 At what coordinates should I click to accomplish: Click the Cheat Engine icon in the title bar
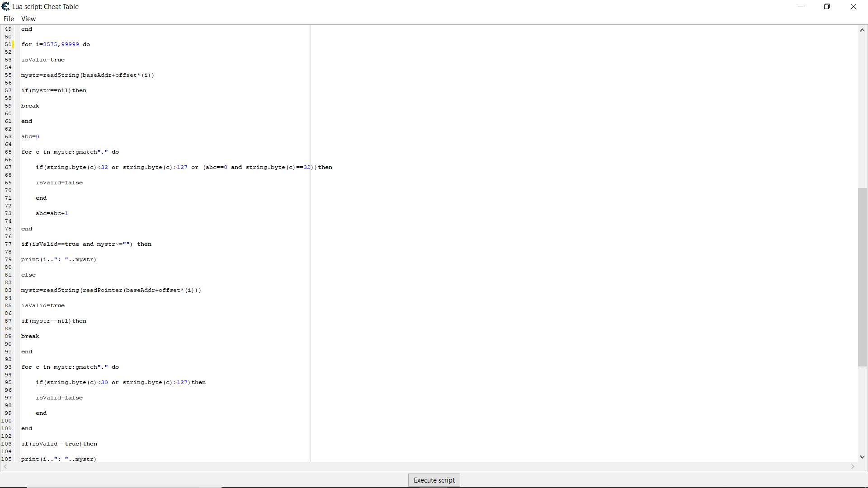[x=6, y=6]
